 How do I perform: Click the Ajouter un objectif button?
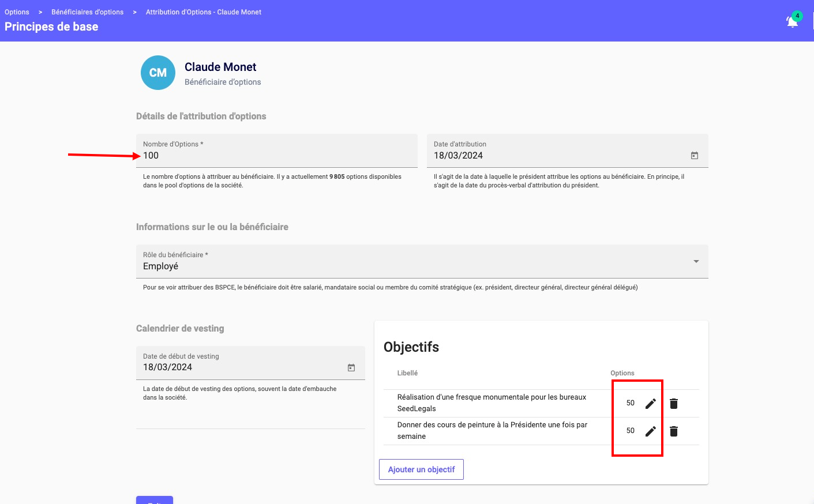pos(421,469)
